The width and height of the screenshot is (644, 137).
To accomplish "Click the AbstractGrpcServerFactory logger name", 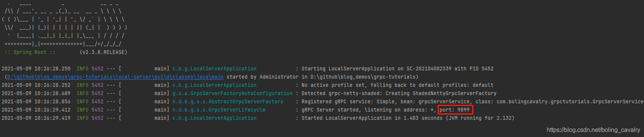I will pyautogui.click(x=228, y=101).
